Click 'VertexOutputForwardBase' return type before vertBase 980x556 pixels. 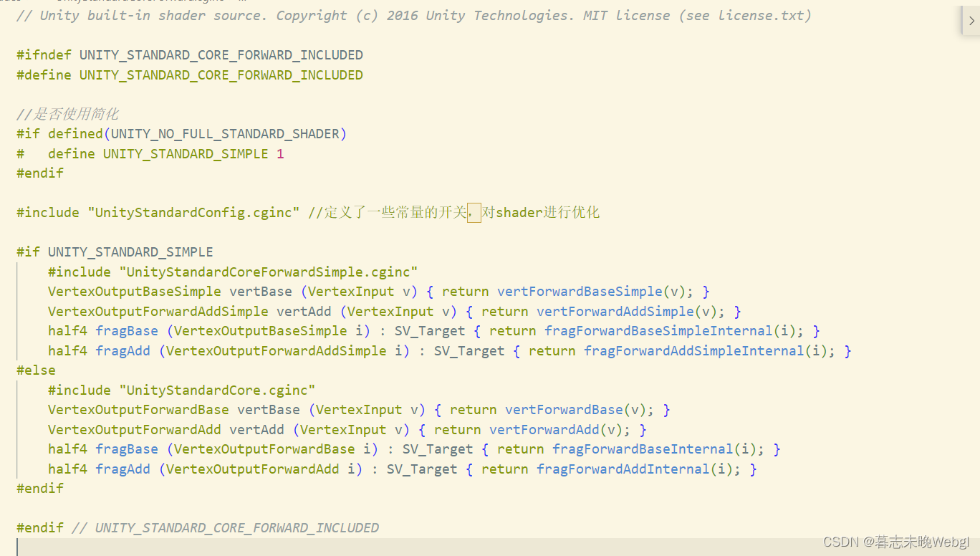point(138,410)
